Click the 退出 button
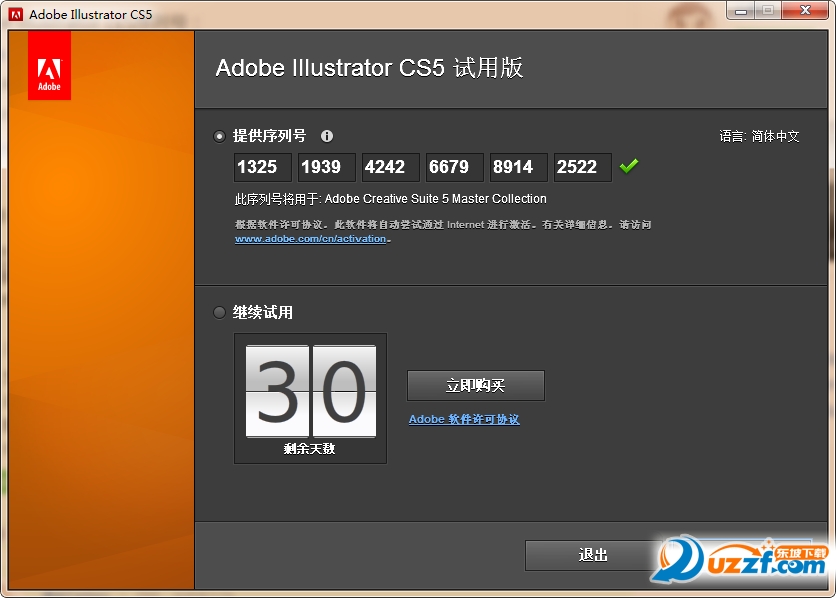The width and height of the screenshot is (836, 598). (593, 555)
